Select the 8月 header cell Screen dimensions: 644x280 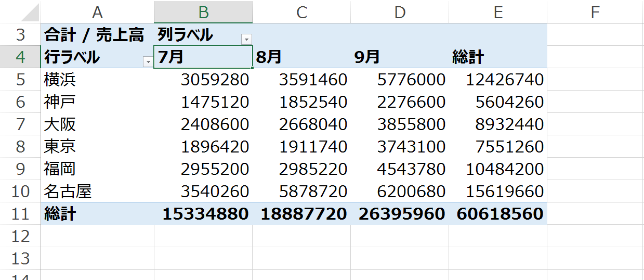pos(301,57)
